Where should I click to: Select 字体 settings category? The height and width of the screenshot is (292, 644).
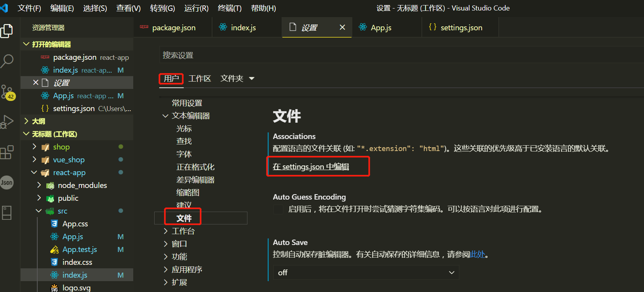[184, 154]
